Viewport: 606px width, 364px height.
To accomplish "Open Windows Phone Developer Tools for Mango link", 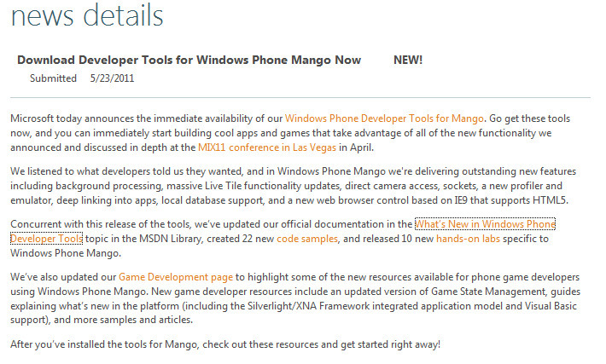I will [384, 118].
